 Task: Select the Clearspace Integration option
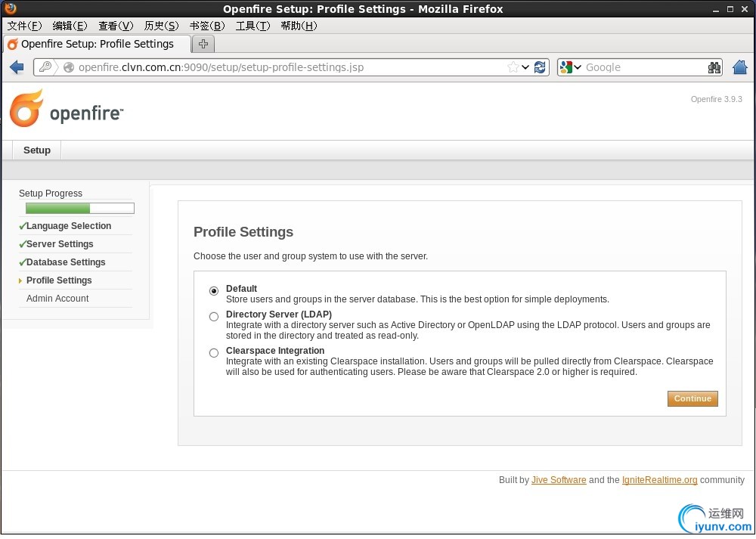point(214,353)
